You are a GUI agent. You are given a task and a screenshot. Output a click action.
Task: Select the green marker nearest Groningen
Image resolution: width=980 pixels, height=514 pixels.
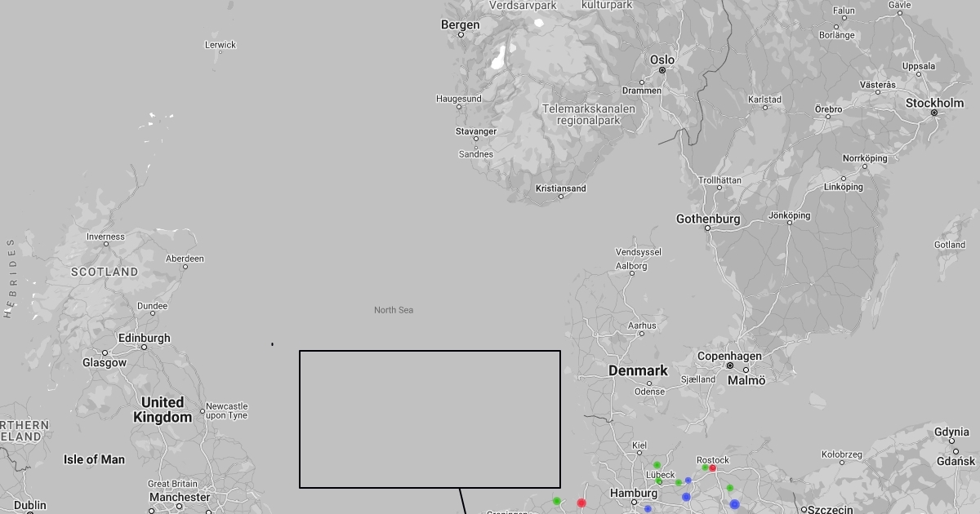[557, 501]
